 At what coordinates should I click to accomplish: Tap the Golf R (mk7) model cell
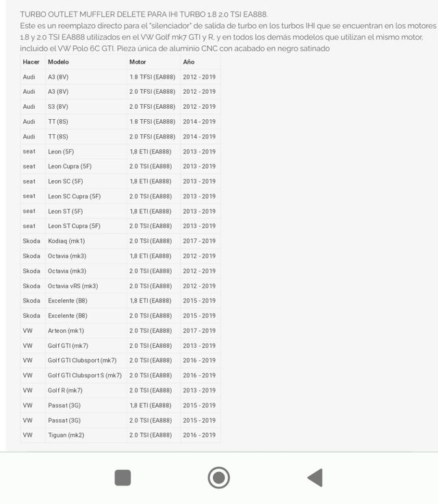pos(65,390)
